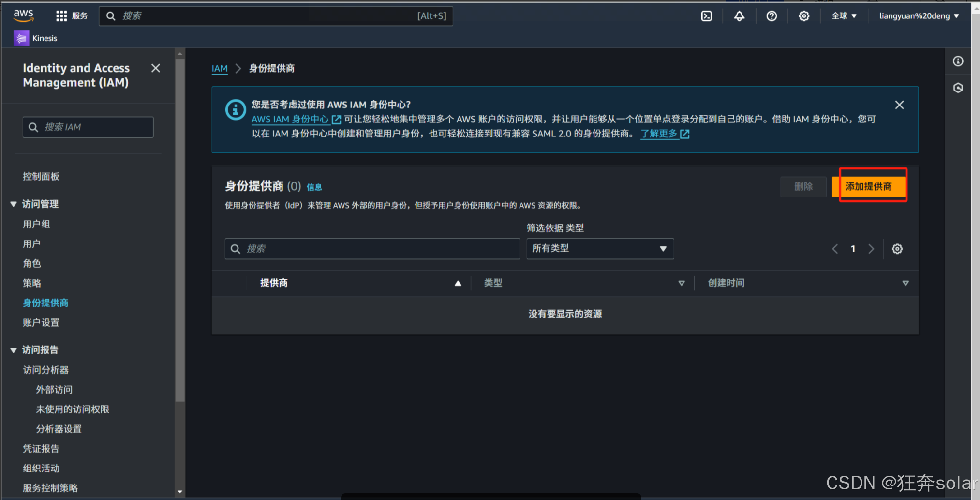The image size is (980, 500).
Task: Open the AWS IAM 身份中心 link
Action: (x=296, y=119)
